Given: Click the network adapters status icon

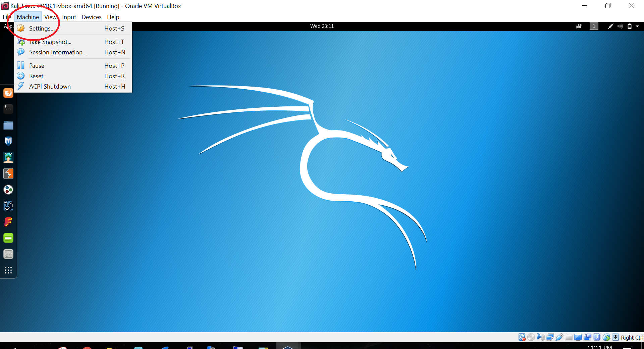Looking at the screenshot, I should pyautogui.click(x=550, y=337).
